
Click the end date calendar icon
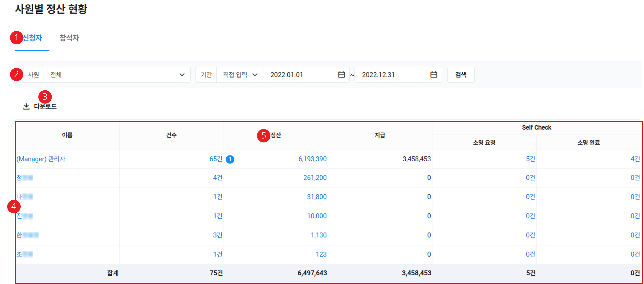(434, 75)
